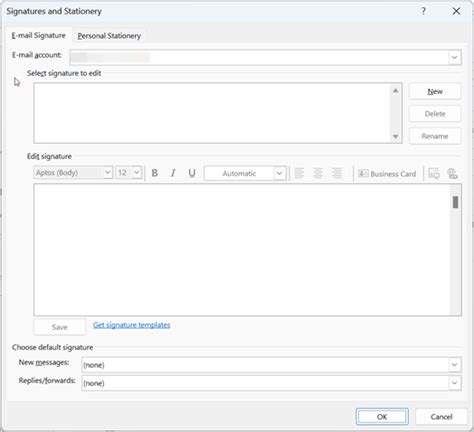The height and width of the screenshot is (432, 474).
Task: Click the signature editor scrollbar thumb
Action: (x=455, y=202)
